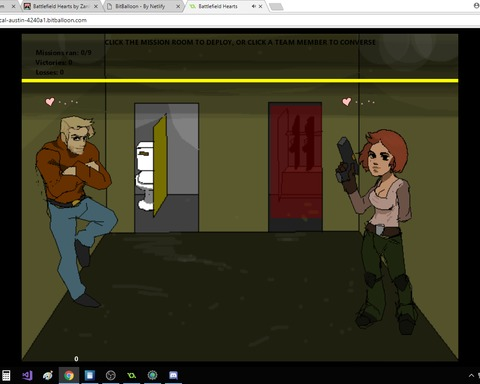Click the Chrome profile icon at top right
This screenshot has width=480, height=384.
point(477,6)
